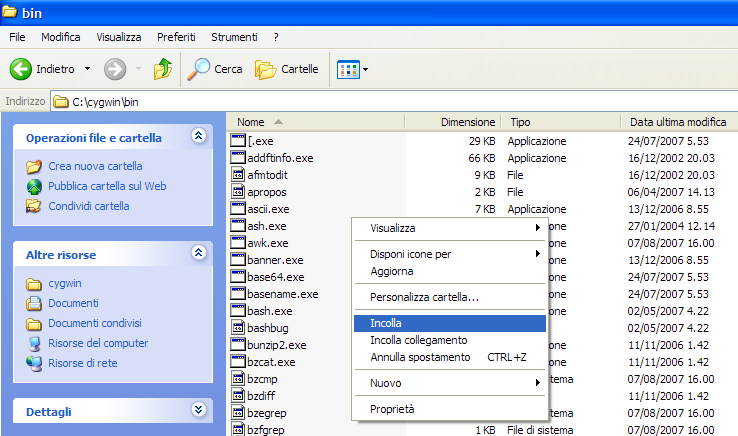The width and height of the screenshot is (738, 436).
Task: Choose Aggiorna from the context menu
Action: pyautogui.click(x=450, y=271)
